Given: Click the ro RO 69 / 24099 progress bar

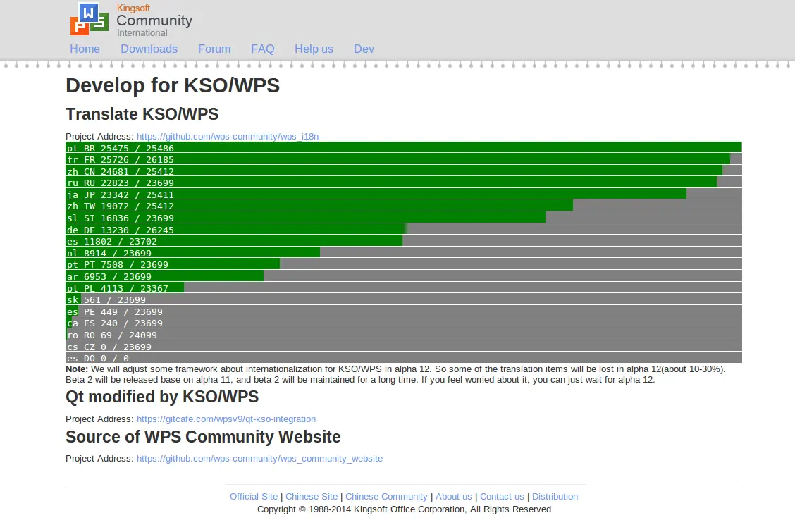Looking at the screenshot, I should pos(404,335).
